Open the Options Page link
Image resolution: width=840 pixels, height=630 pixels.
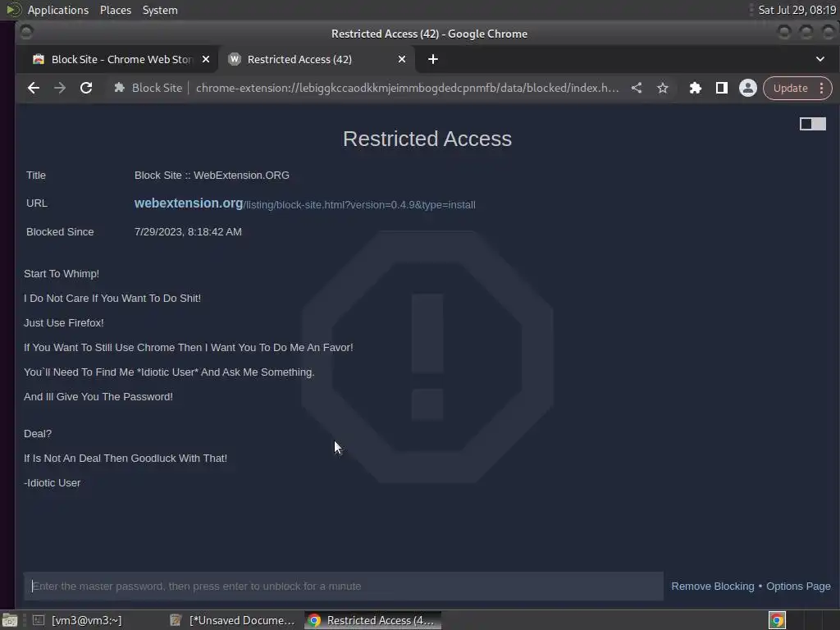point(798,586)
